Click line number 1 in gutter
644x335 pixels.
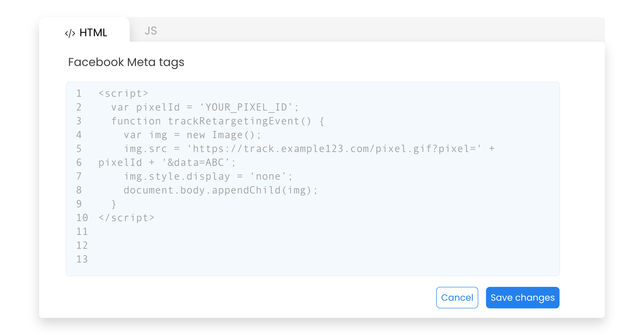click(x=79, y=93)
